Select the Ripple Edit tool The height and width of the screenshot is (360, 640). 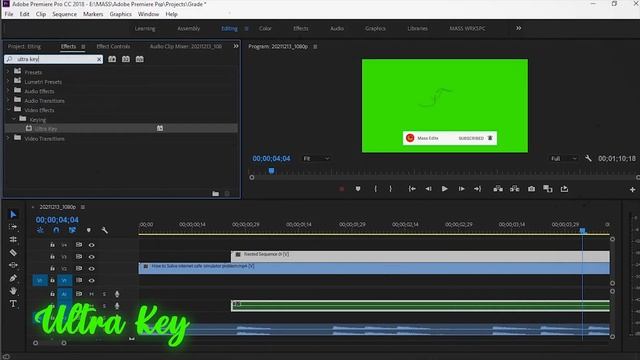(13, 240)
